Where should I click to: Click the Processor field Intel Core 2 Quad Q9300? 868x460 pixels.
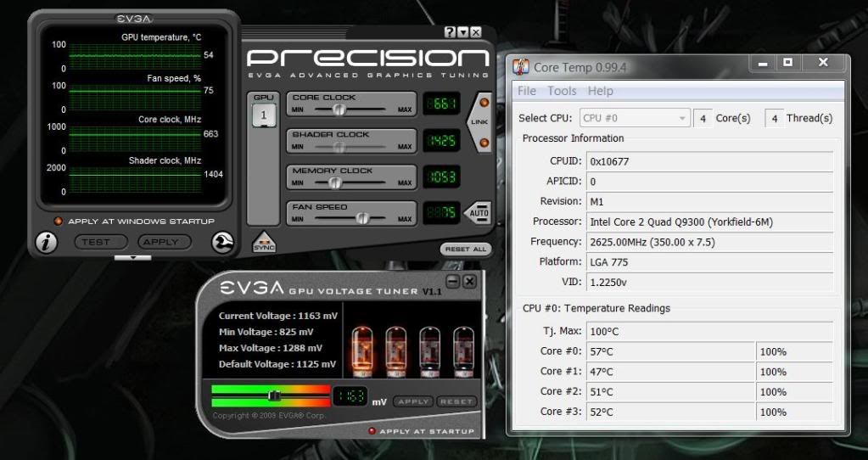click(709, 222)
